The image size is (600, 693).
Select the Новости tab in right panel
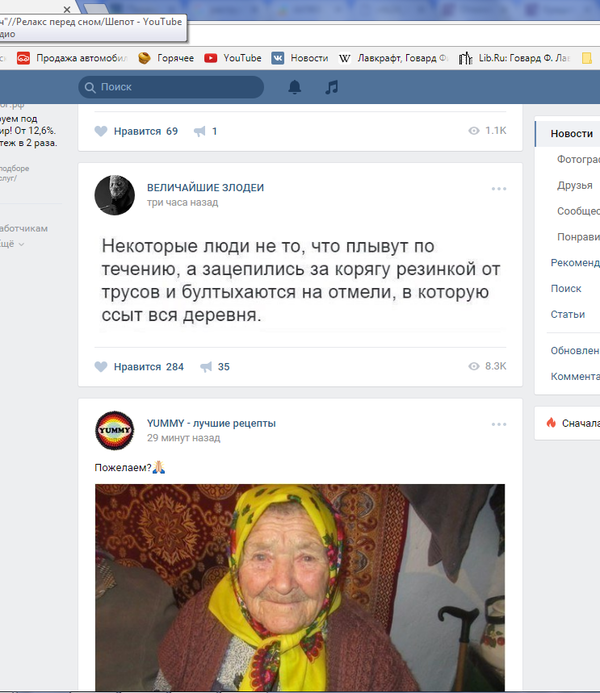[x=571, y=134]
